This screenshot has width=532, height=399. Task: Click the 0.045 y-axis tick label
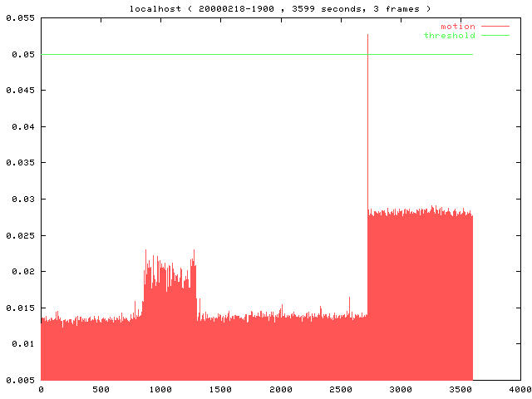click(x=21, y=90)
